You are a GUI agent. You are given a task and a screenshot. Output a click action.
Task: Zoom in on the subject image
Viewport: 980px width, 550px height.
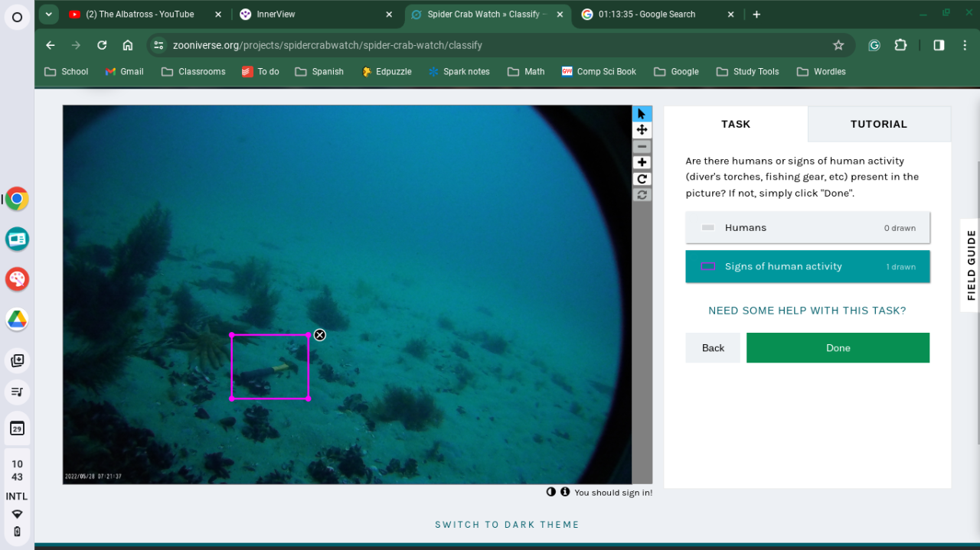click(x=642, y=162)
